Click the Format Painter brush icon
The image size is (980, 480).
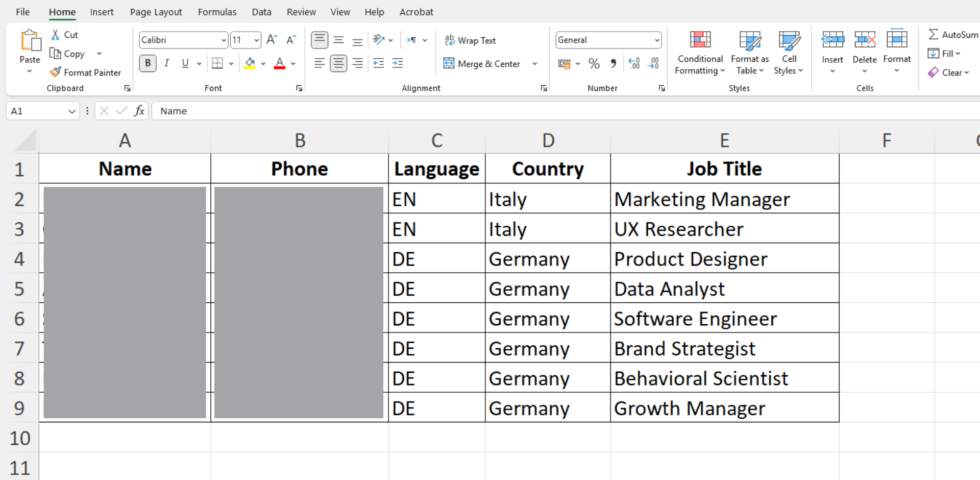pyautogui.click(x=56, y=73)
